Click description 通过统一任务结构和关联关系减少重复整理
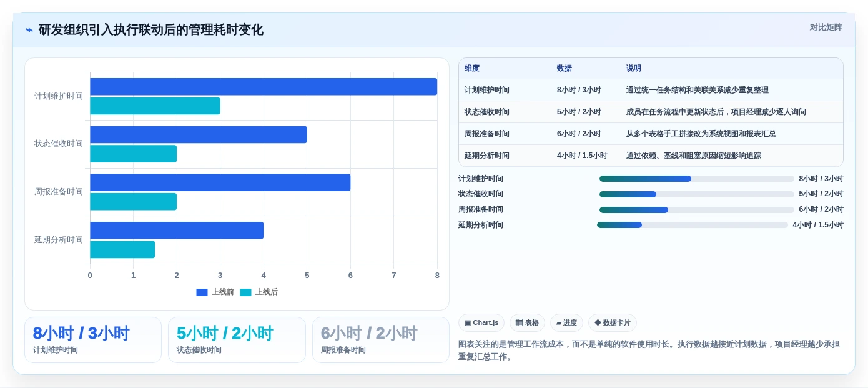The width and height of the screenshot is (868, 388). [697, 90]
